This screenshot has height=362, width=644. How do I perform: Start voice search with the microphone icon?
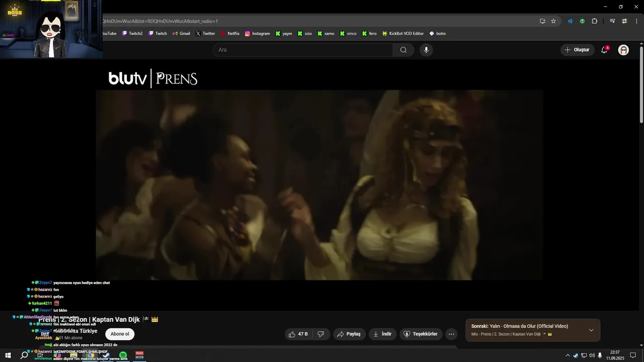(x=426, y=50)
